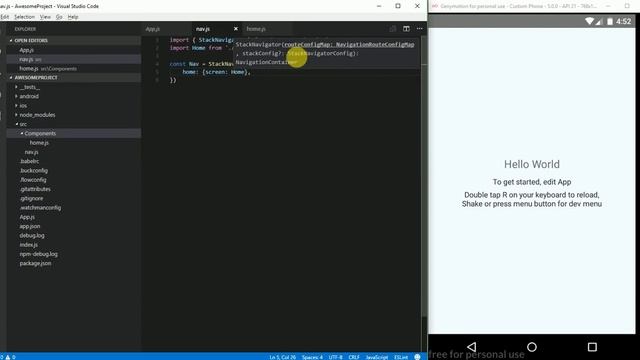Change file encoding UTF-8
This screenshot has width=640, height=360.
tap(336, 357)
